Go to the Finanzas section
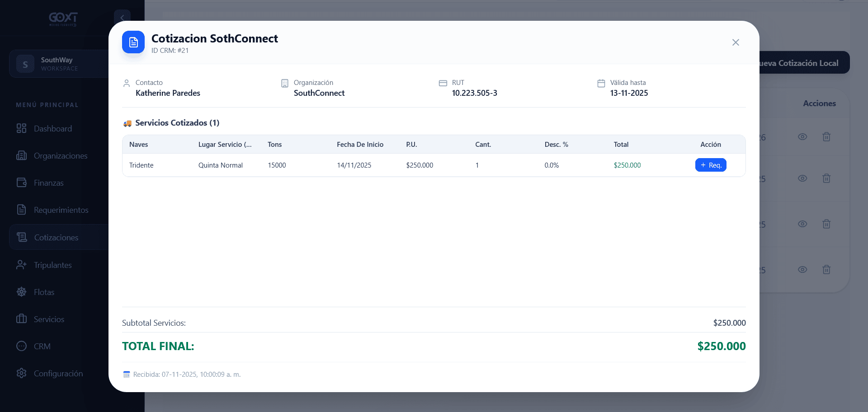Viewport: 868px width, 412px height. pyautogui.click(x=48, y=183)
